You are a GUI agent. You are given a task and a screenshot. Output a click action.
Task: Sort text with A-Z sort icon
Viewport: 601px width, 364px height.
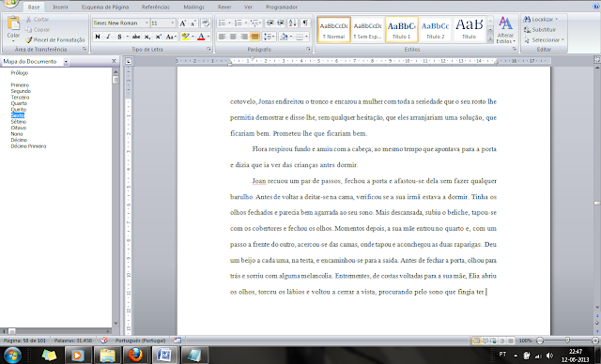click(x=292, y=23)
